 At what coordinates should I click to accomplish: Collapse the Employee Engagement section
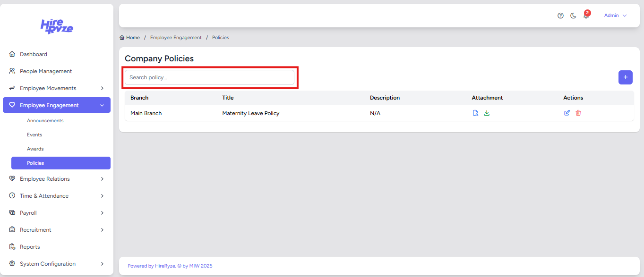coord(57,105)
